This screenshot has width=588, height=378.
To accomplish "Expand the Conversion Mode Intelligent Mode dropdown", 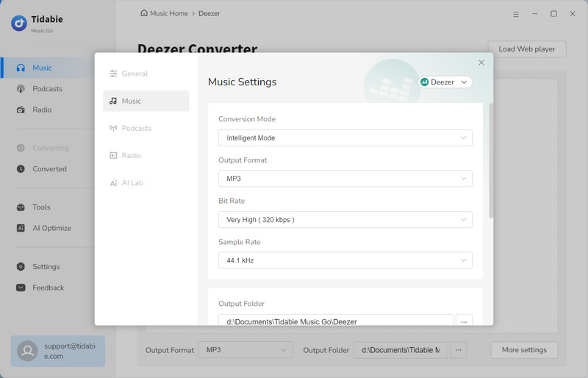I will [345, 138].
